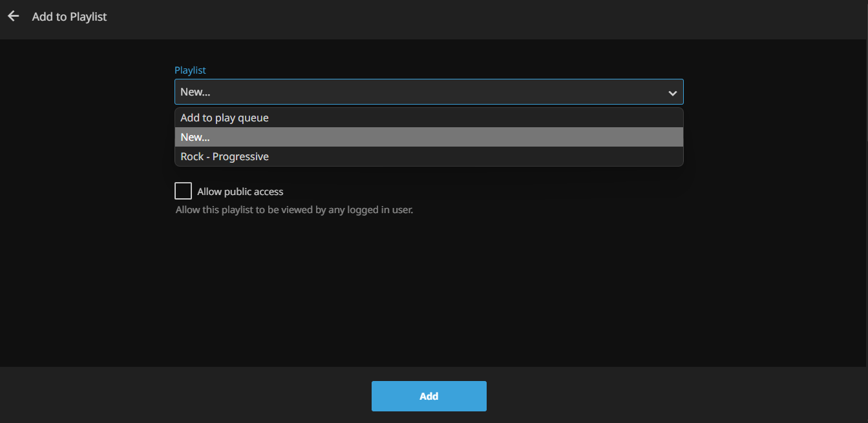
Task: Click the word "queue" in the first option
Action: point(253,118)
